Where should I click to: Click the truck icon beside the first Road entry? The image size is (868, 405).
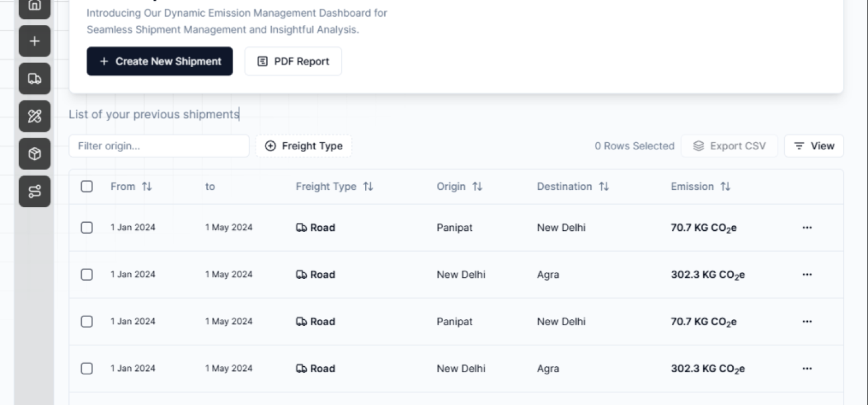(x=301, y=227)
